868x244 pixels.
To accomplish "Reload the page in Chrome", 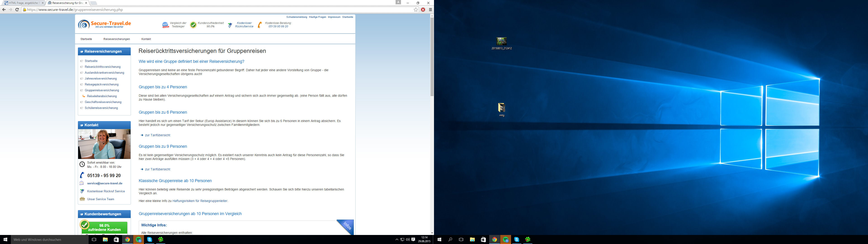I will (x=17, y=10).
